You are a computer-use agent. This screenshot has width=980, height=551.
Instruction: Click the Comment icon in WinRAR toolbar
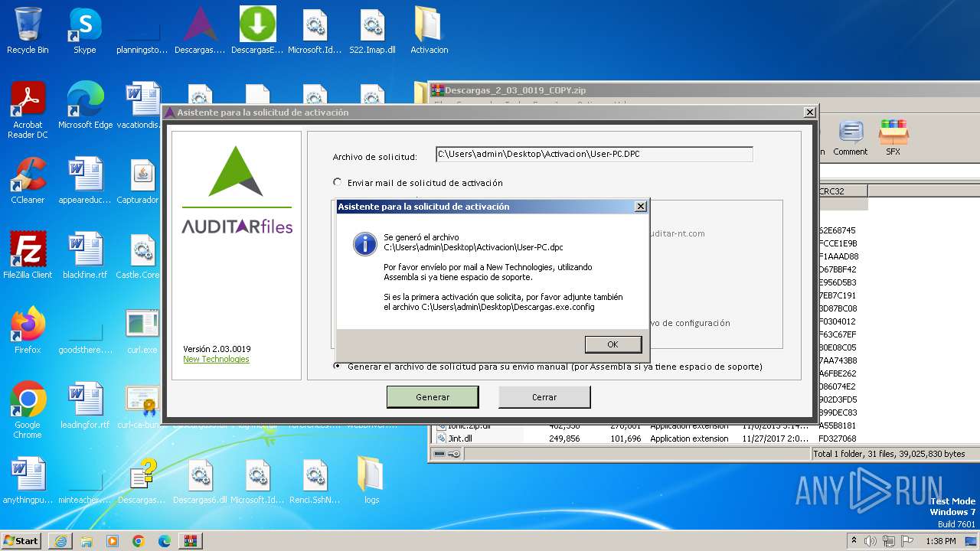click(x=851, y=139)
